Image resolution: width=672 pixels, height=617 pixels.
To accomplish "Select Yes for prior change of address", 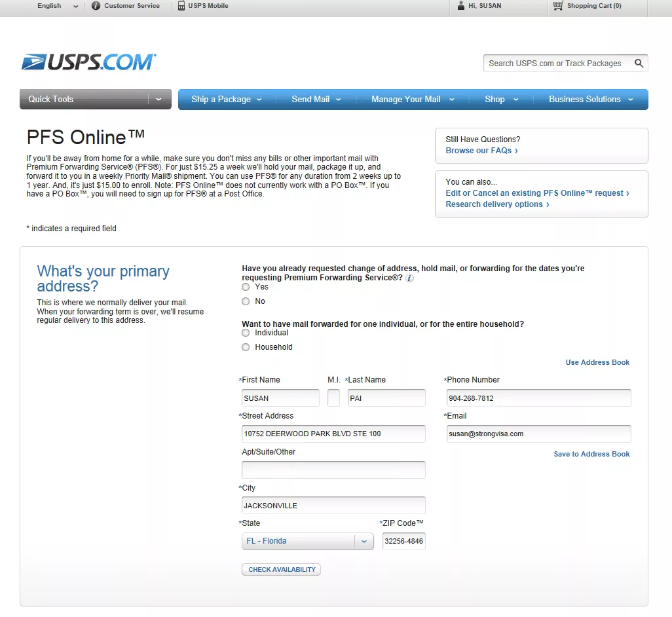I will (246, 286).
